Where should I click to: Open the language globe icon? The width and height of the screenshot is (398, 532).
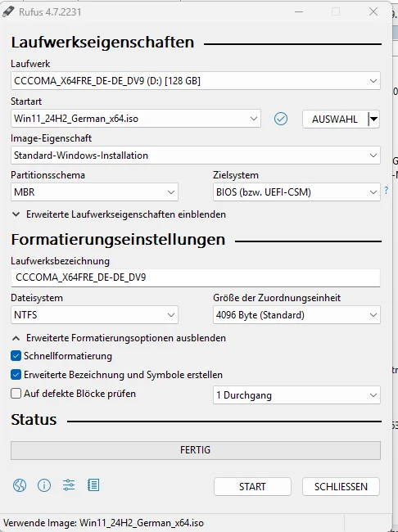click(20, 485)
